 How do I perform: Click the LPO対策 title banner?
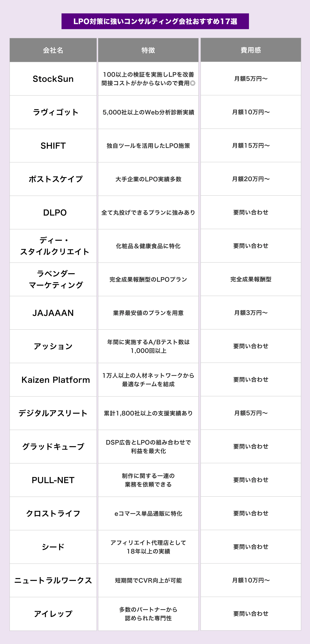(x=155, y=22)
